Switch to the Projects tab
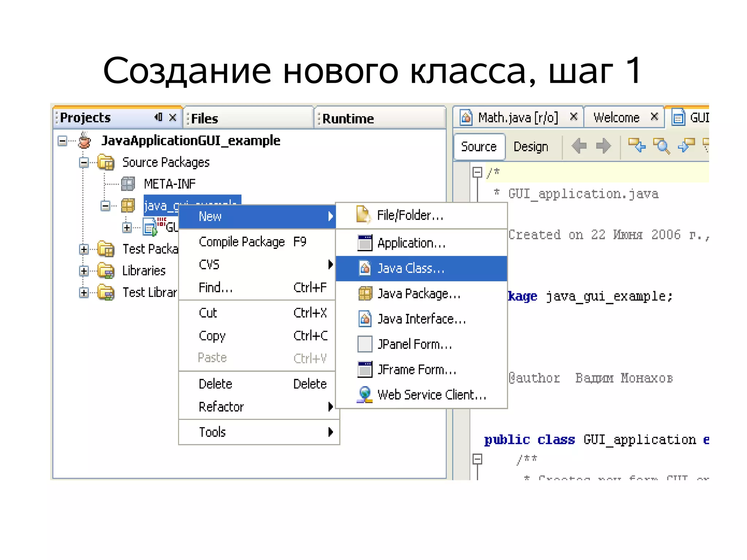 pyautogui.click(x=117, y=117)
